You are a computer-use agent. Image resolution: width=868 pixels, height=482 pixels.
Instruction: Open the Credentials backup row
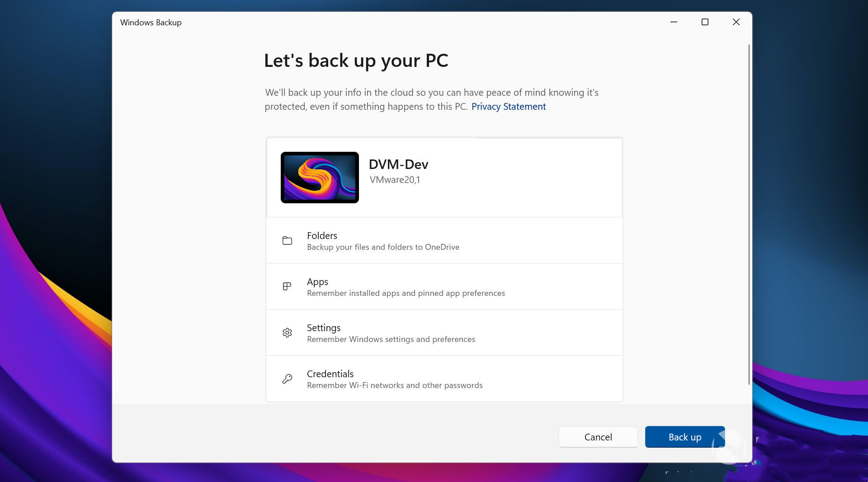pyautogui.click(x=444, y=379)
